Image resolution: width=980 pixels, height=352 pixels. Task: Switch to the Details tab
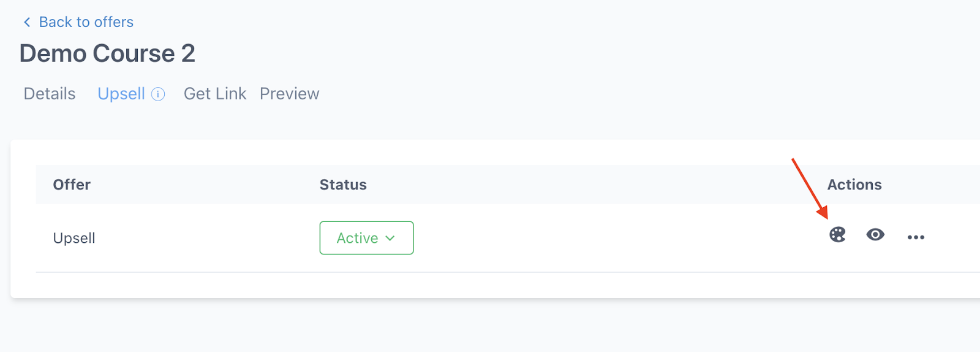50,94
